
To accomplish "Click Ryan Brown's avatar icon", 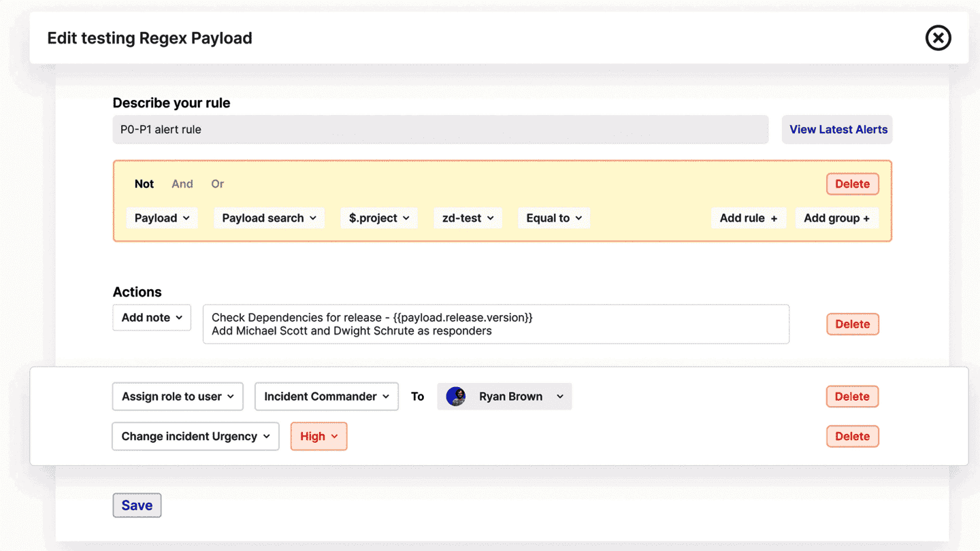I will click(455, 397).
